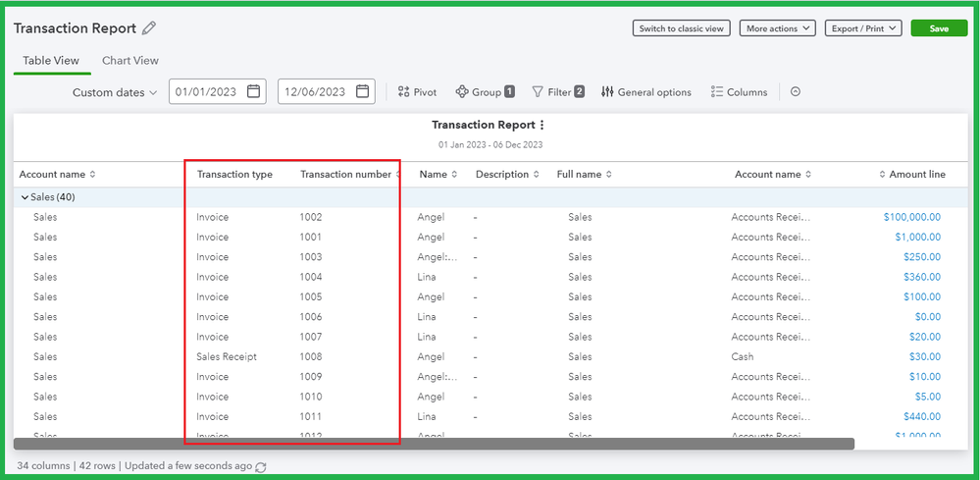The height and width of the screenshot is (480, 980).
Task: Open the More actions dropdown
Action: tap(778, 28)
